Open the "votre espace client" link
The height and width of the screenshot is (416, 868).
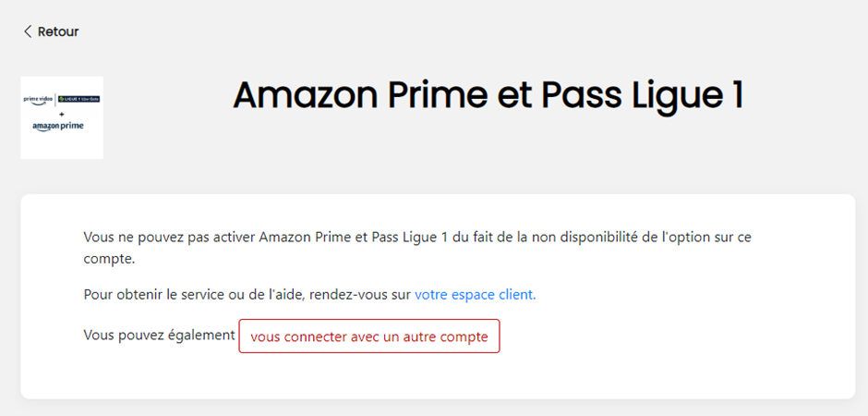click(x=475, y=294)
